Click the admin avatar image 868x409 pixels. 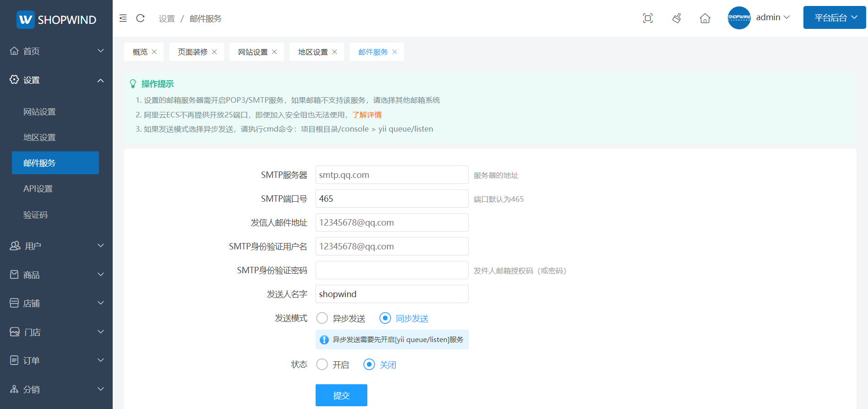click(x=739, y=18)
